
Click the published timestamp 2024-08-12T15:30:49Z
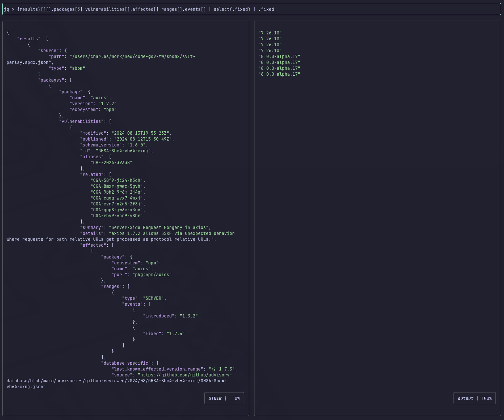click(143, 139)
